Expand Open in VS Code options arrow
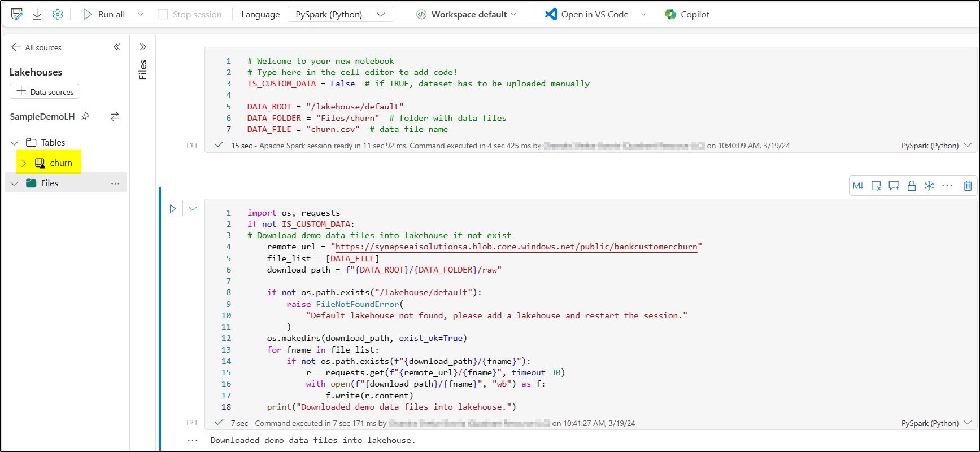 coord(643,14)
